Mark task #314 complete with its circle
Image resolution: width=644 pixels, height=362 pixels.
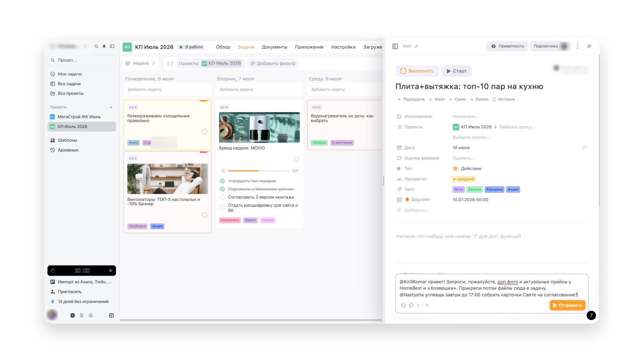pos(205,132)
